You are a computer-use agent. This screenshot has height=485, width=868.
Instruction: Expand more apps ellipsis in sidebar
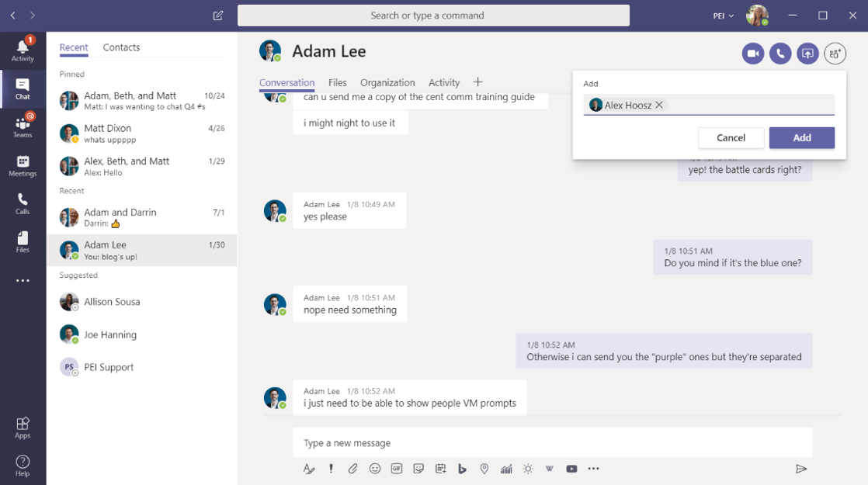point(23,281)
